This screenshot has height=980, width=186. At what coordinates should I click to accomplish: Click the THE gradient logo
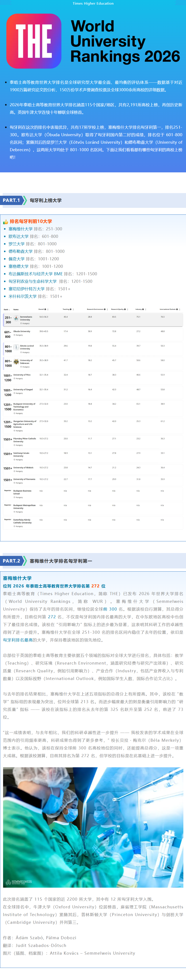click(34, 41)
